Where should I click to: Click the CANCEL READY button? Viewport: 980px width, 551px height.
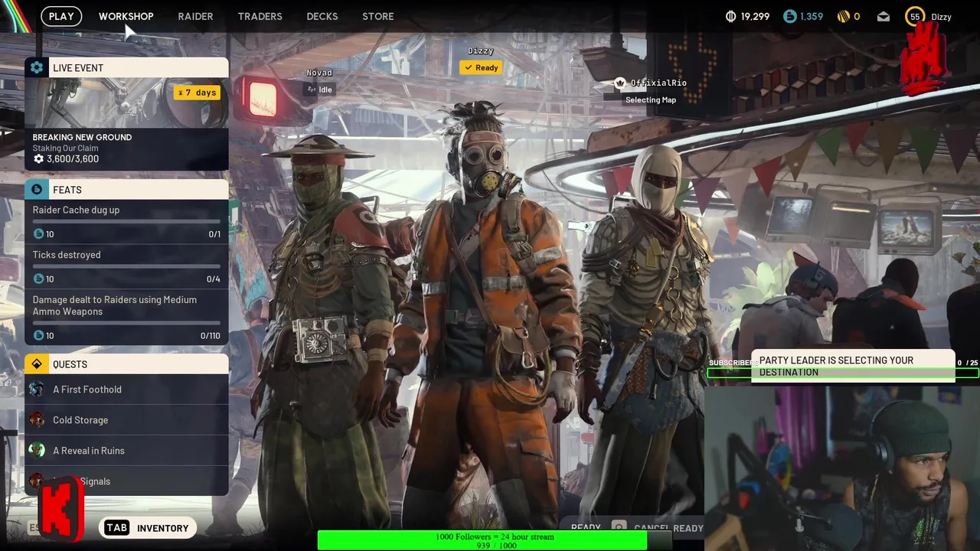tap(657, 528)
